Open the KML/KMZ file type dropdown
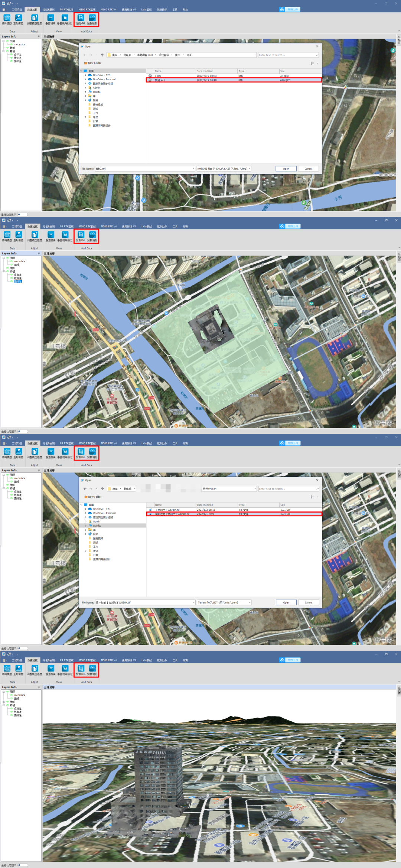 (250, 169)
